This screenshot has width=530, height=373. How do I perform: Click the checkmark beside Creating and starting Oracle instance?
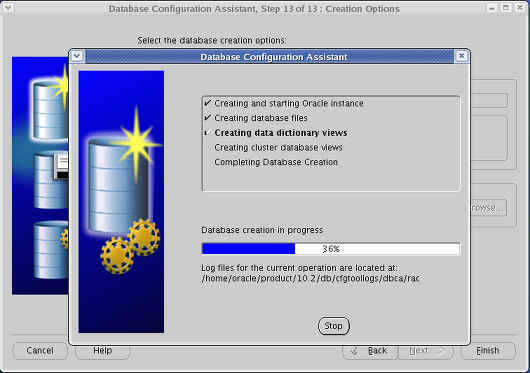[x=208, y=103]
